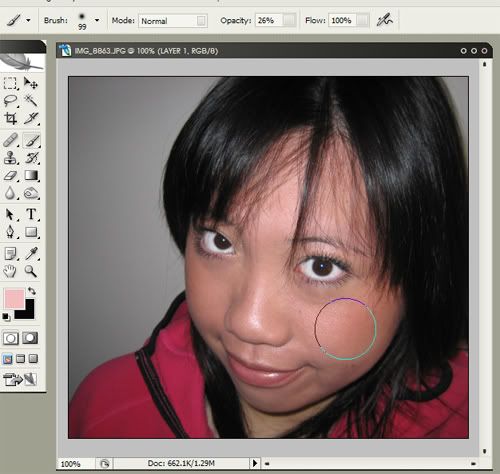This screenshot has height=474, width=500.
Task: Click the zoom percentage field in status bar
Action: [x=76, y=463]
